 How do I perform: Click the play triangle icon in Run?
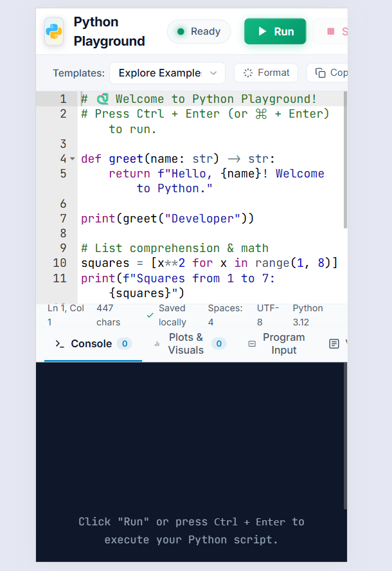coord(262,32)
